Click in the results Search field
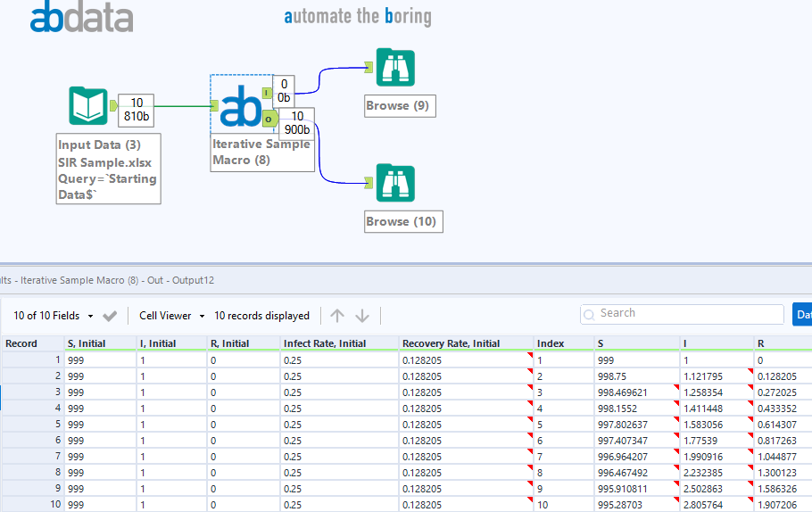Viewport: 812px width, 512px height. pyautogui.click(x=682, y=314)
